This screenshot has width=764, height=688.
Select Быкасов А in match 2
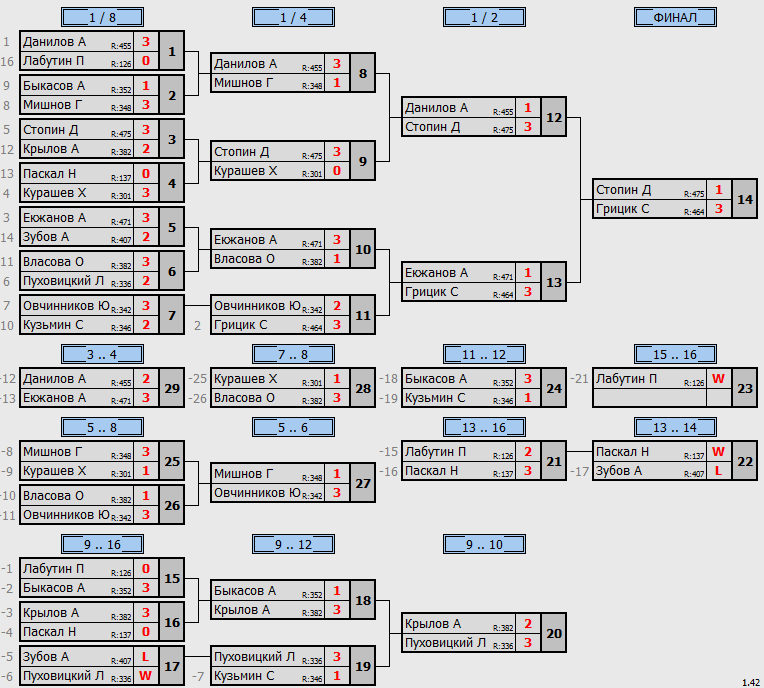coord(54,86)
